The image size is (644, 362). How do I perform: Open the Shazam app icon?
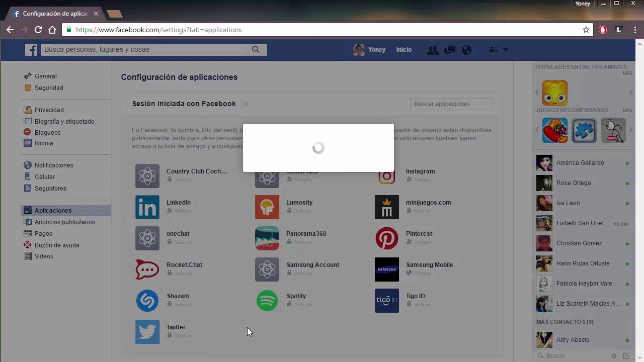[x=147, y=301]
